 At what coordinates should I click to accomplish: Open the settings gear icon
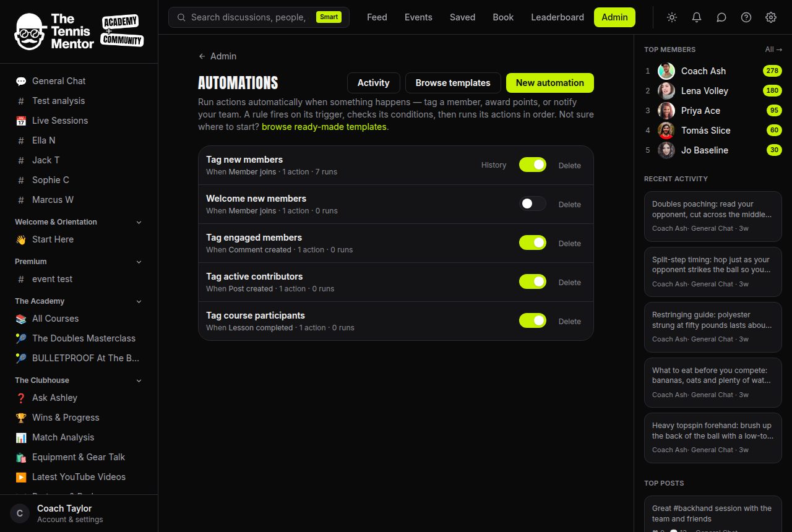pyautogui.click(x=771, y=17)
